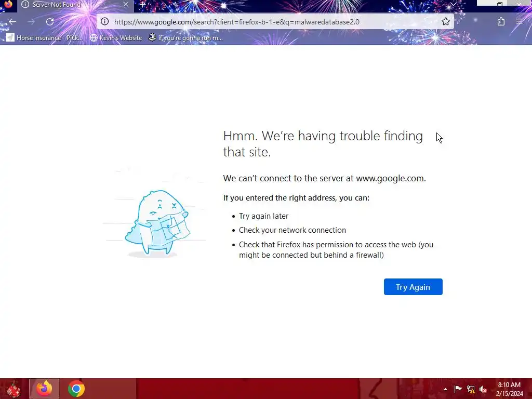
Task: Bookmark this page with the star icon
Action: [445, 22]
